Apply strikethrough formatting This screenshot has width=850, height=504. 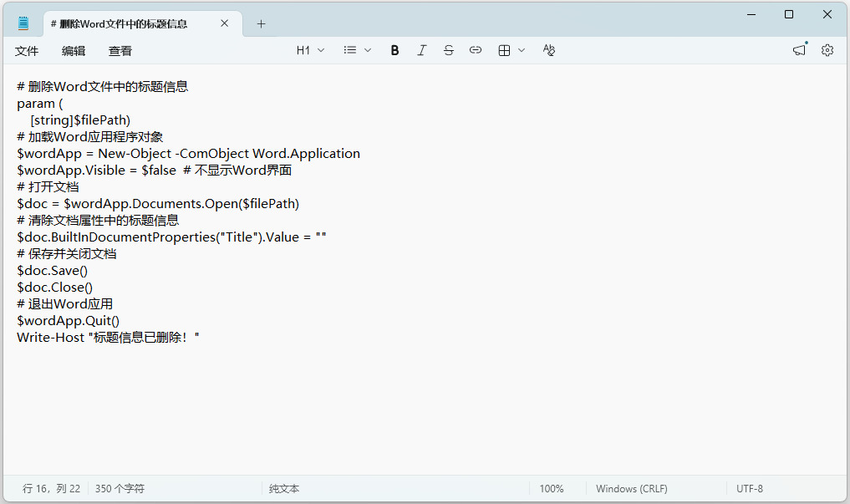pos(449,50)
